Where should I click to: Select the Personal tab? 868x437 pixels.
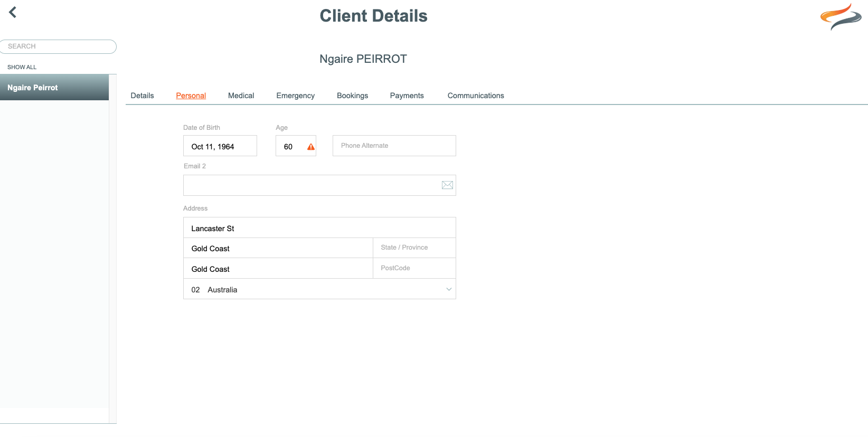point(191,96)
